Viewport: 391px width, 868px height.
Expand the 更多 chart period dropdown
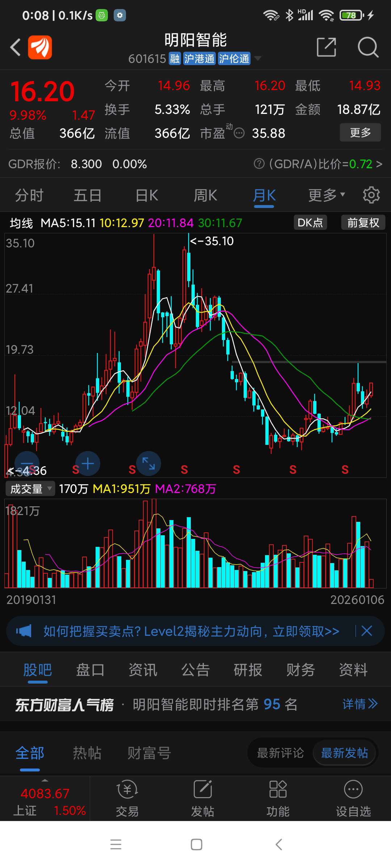[x=327, y=195]
